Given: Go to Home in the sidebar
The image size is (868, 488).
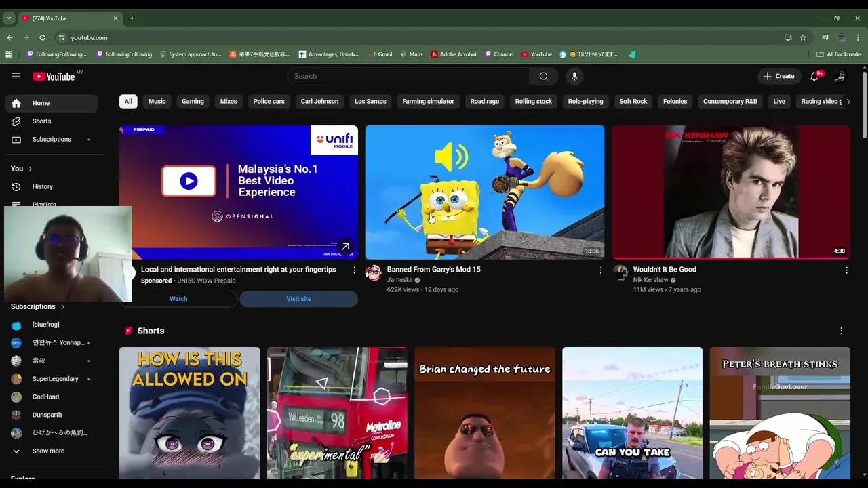Looking at the screenshot, I should pos(52,103).
